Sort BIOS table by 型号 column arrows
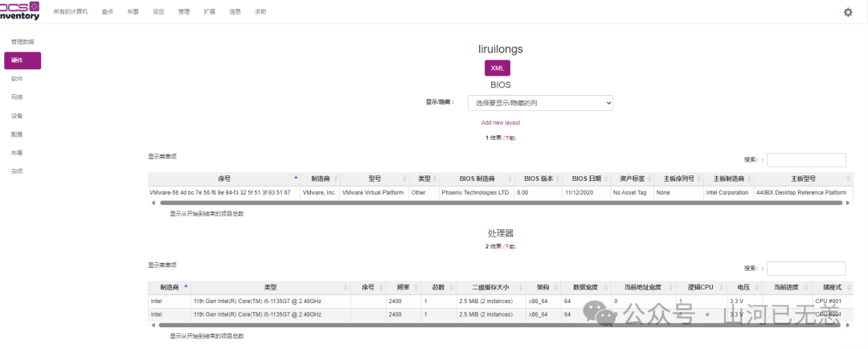The image size is (868, 349). click(x=404, y=179)
